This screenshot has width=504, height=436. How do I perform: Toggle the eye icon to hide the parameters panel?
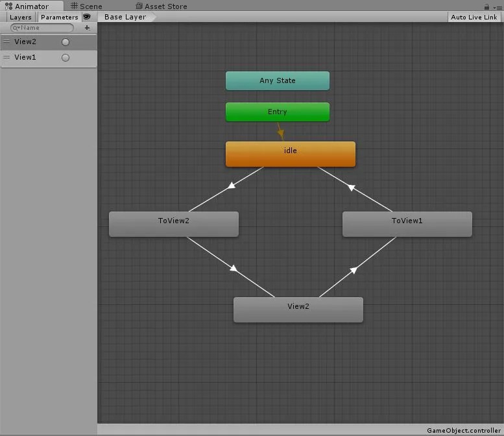87,17
